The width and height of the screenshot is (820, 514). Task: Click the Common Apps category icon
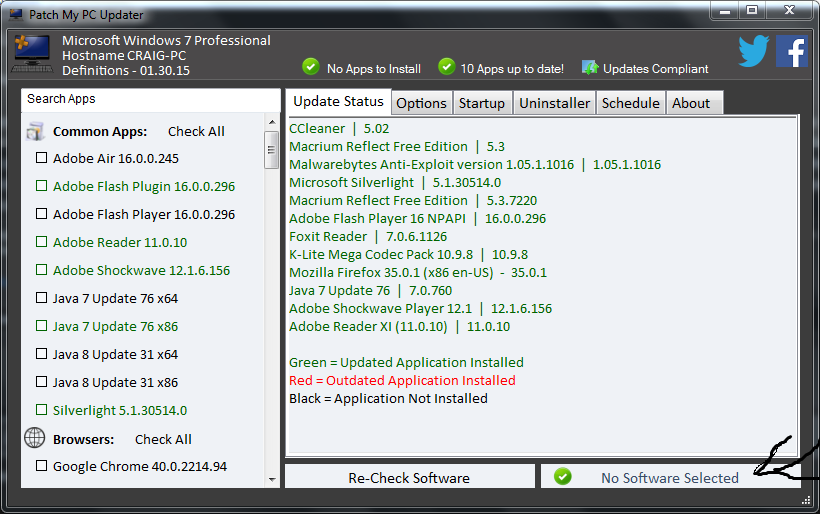[35, 131]
